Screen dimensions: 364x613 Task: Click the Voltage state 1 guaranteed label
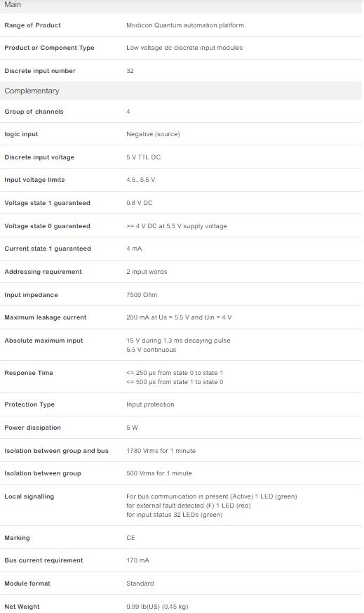click(x=47, y=203)
